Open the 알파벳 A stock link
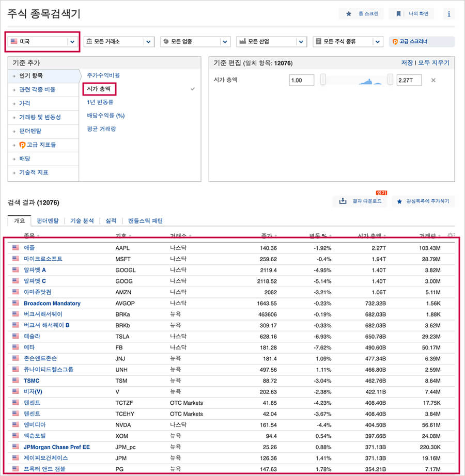465x476 pixels. coord(35,270)
